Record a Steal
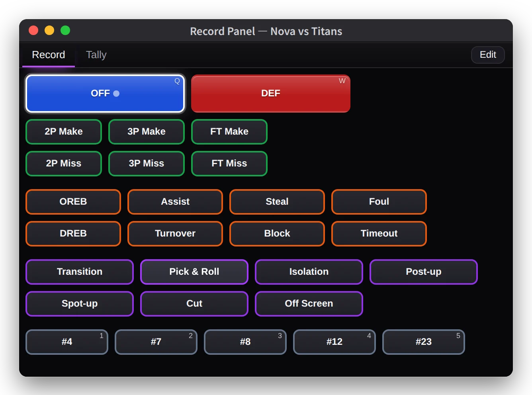Viewport: 532px width, 395px height. click(x=277, y=202)
